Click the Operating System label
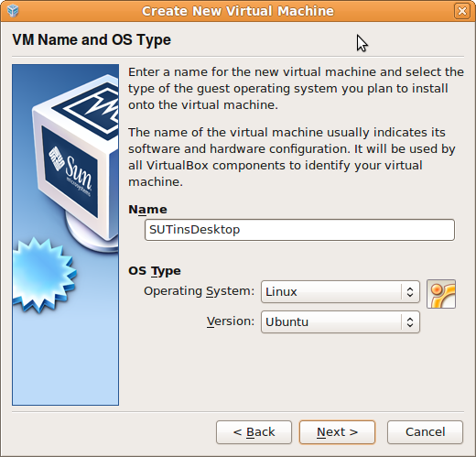Screen dimensions: 476x457 (199, 291)
